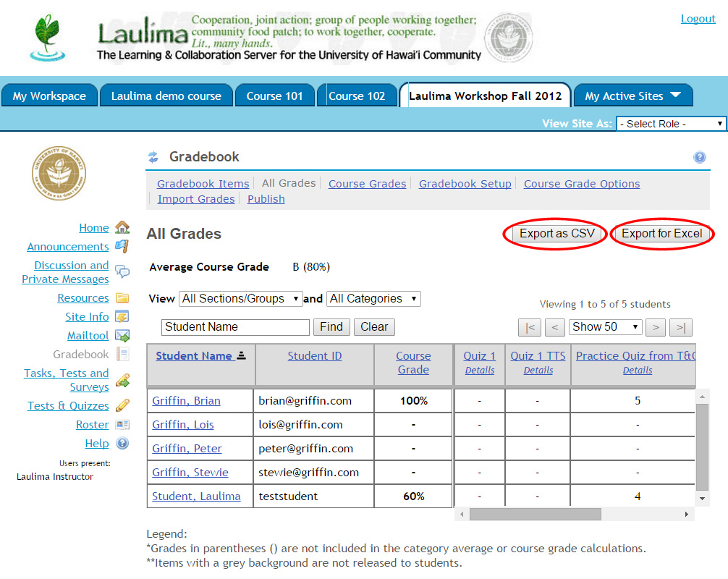Click the scroll down arrow beside the table
The height and width of the screenshot is (579, 728).
[703, 499]
